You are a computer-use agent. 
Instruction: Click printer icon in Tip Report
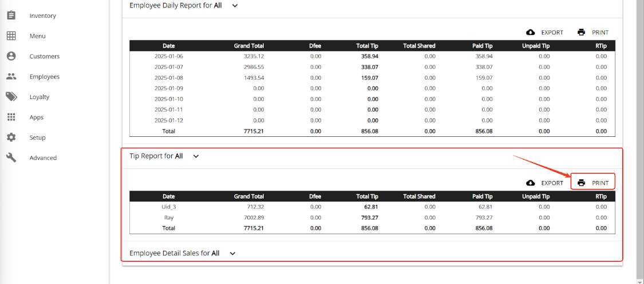(581, 183)
